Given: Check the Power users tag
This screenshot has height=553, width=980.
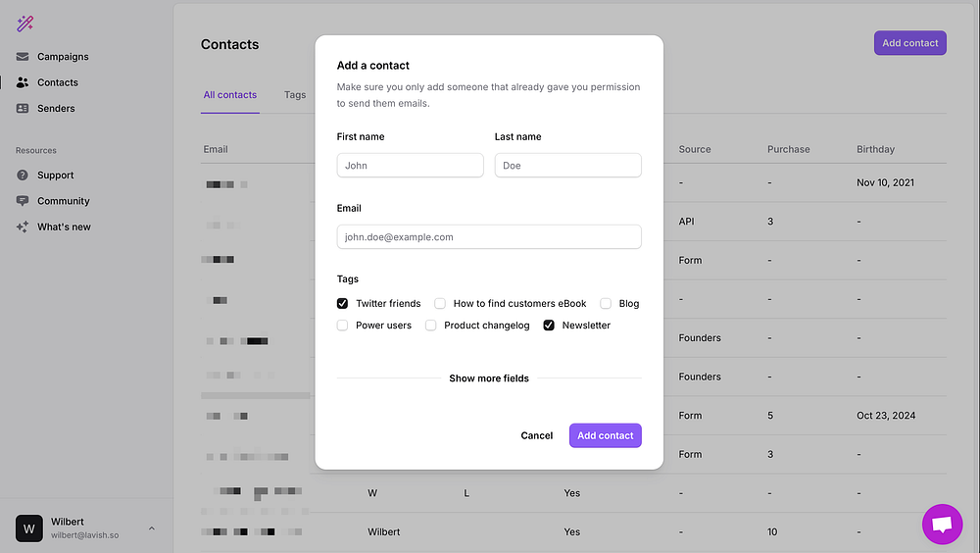Looking at the screenshot, I should click(x=343, y=326).
